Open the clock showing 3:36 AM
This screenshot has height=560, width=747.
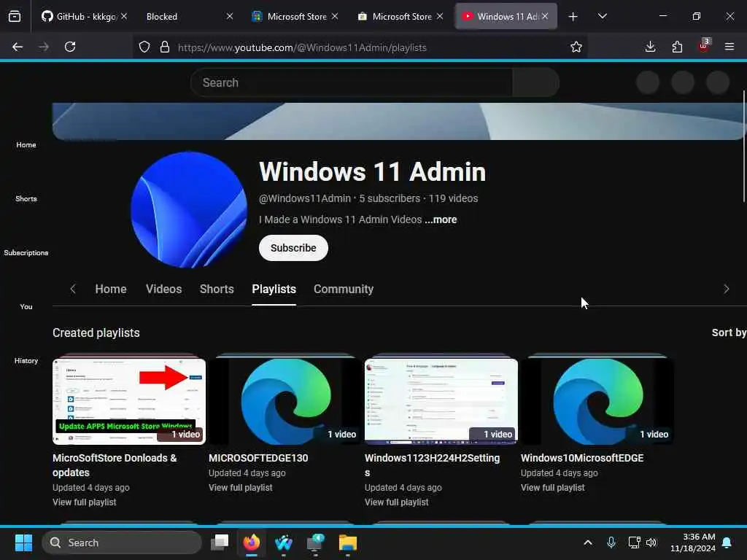click(x=693, y=542)
